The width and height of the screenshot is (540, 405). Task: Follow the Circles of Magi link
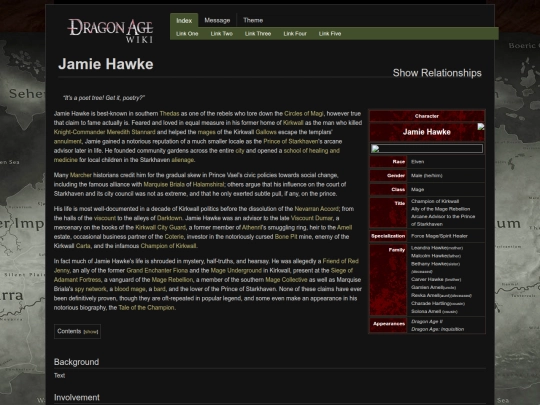coord(304,113)
